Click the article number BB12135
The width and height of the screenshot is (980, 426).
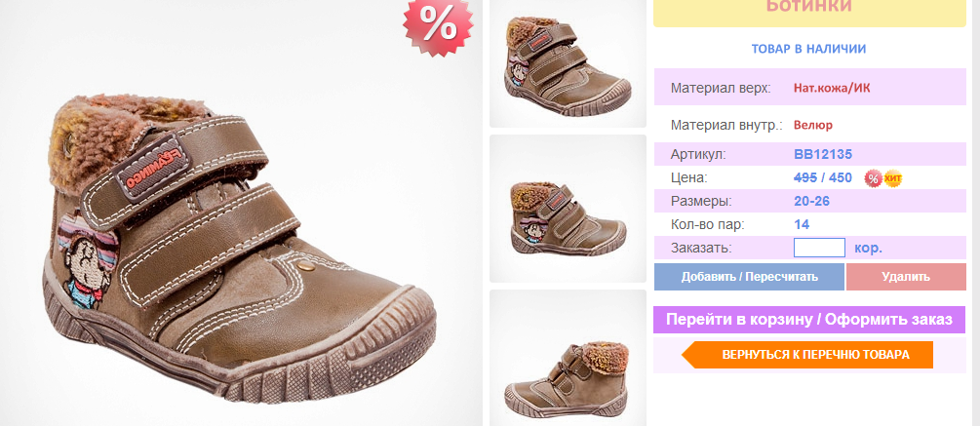click(823, 154)
